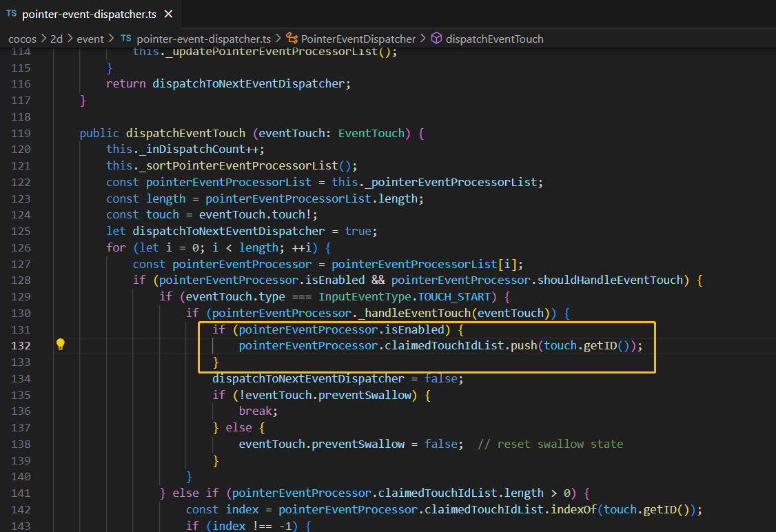
Task: Click 'dispatchToNextEventDispatcher' on line 125
Action: pyautogui.click(x=229, y=231)
